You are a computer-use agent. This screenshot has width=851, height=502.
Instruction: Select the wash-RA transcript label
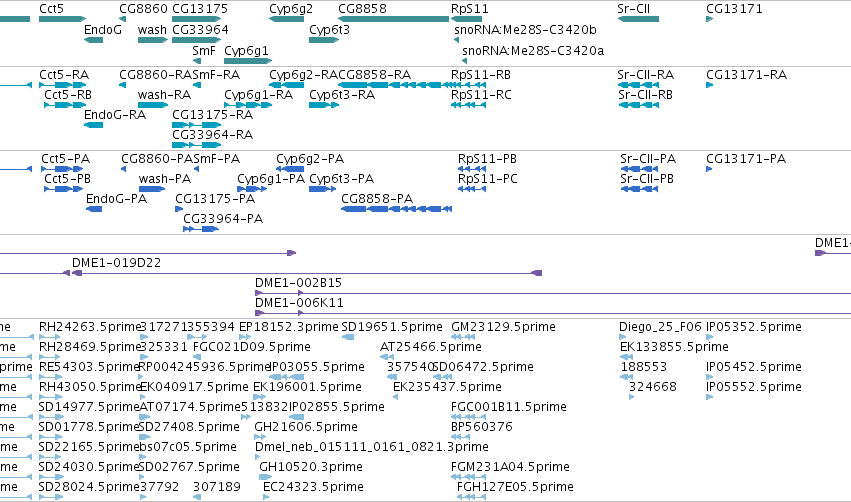(164, 95)
